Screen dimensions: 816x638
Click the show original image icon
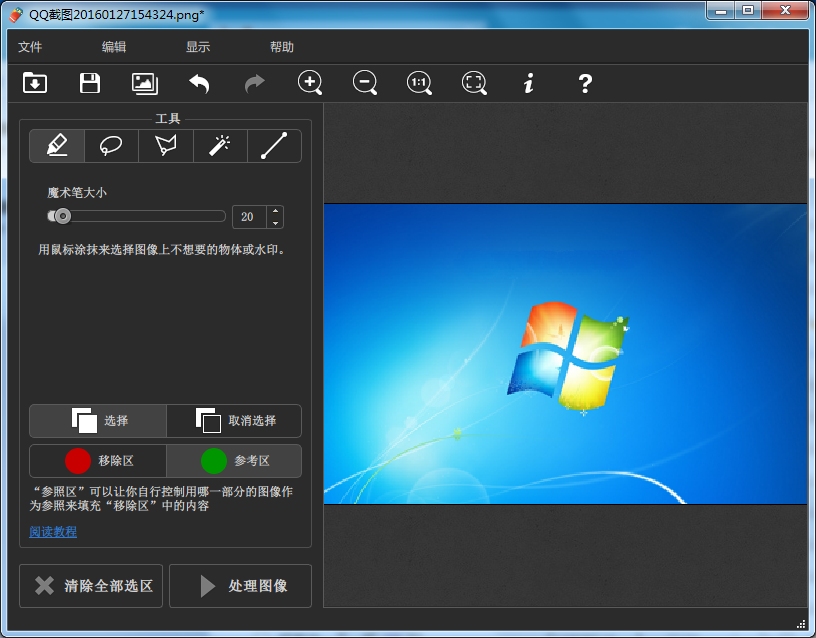(145, 83)
